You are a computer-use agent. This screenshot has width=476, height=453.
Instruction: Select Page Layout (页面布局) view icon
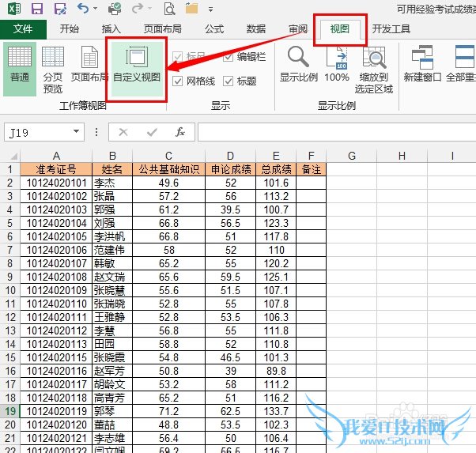click(x=89, y=66)
